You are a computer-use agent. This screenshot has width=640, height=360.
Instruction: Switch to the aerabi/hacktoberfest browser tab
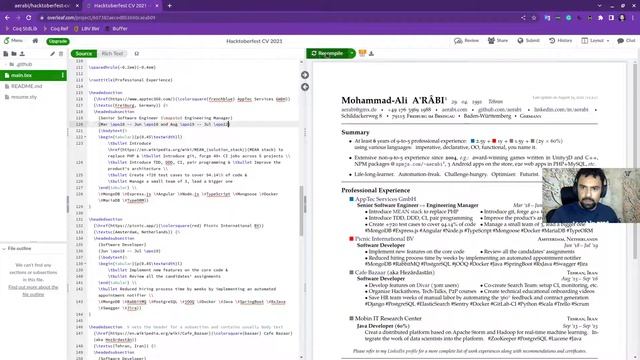click(41, 6)
